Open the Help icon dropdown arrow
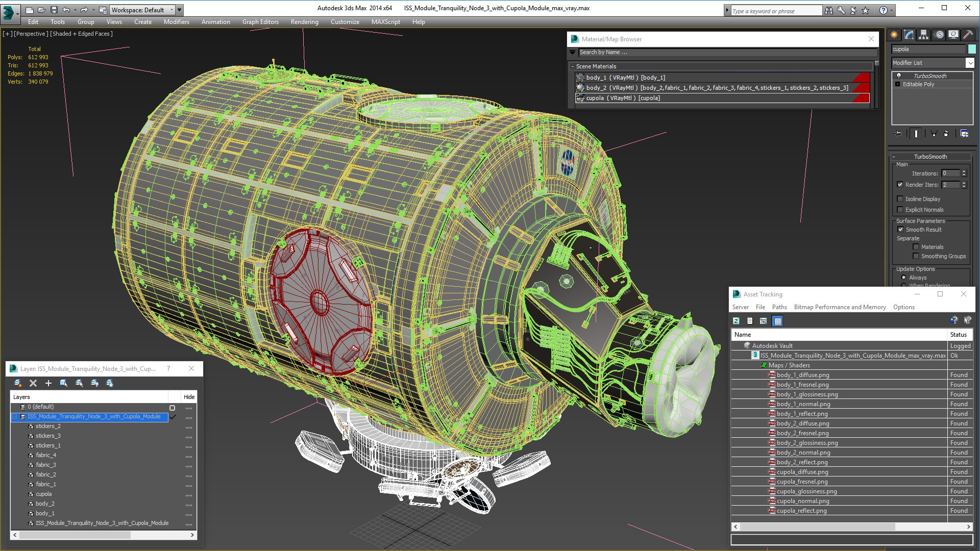This screenshot has height=551, width=980. click(x=891, y=10)
